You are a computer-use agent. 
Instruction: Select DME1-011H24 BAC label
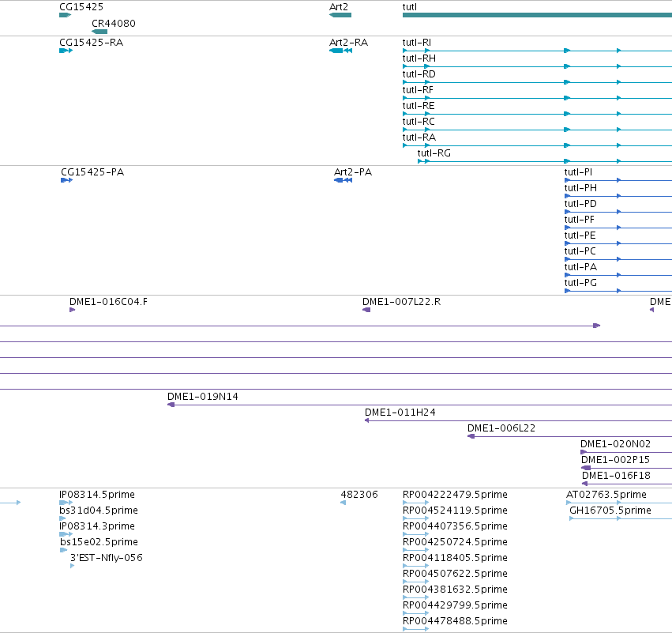click(x=400, y=413)
